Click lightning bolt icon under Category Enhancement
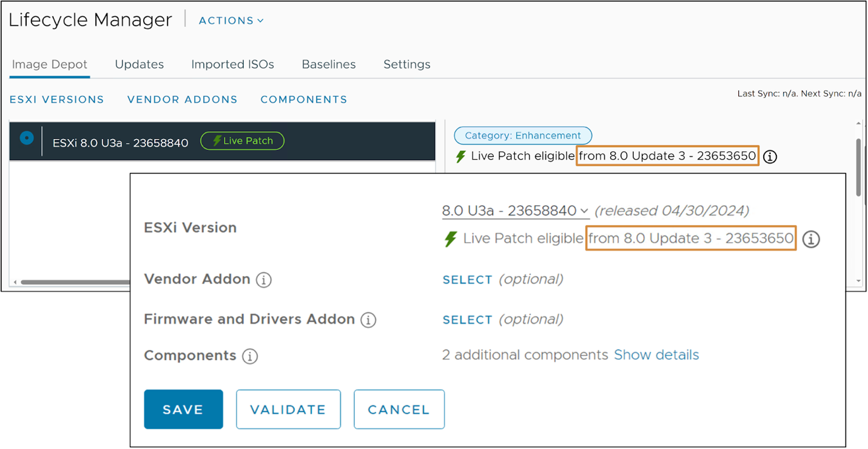Image resolution: width=868 pixels, height=449 pixels. click(x=461, y=157)
